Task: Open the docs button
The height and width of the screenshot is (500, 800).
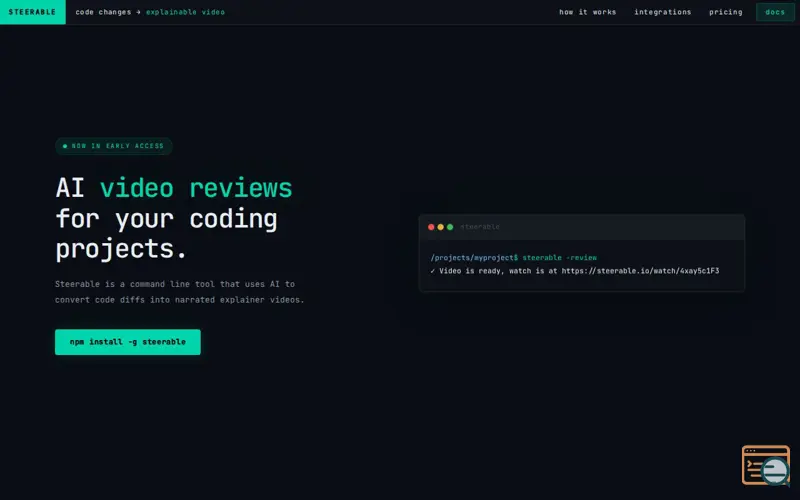Action: (x=774, y=12)
